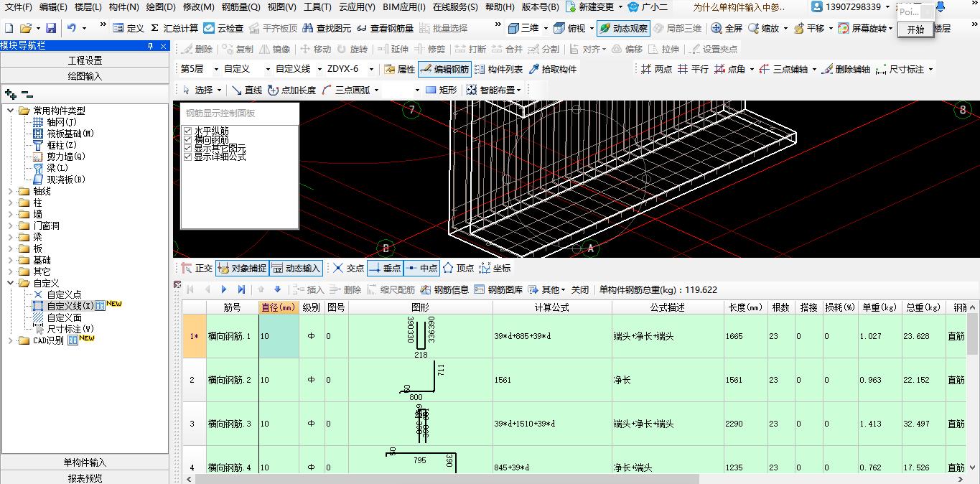Switch to 三维 3D view

coord(523,28)
